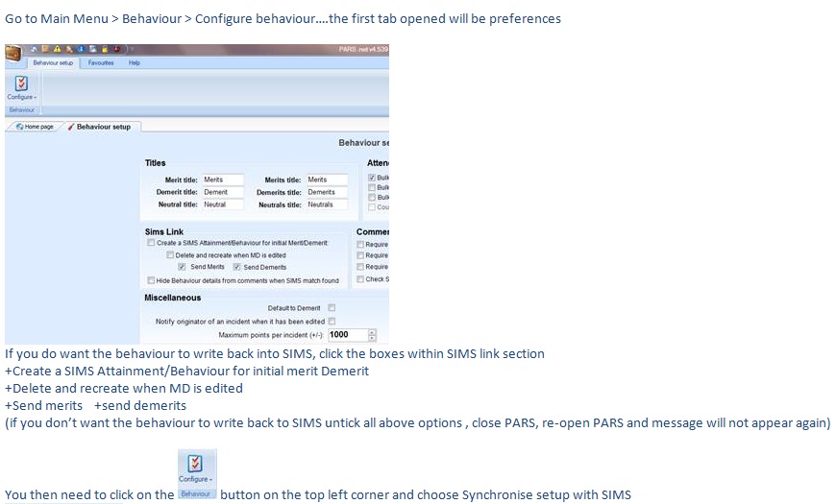Toggle the Send Demerits checkbox
Image resolution: width=836 pixels, height=504 pixels.
[x=236, y=267]
